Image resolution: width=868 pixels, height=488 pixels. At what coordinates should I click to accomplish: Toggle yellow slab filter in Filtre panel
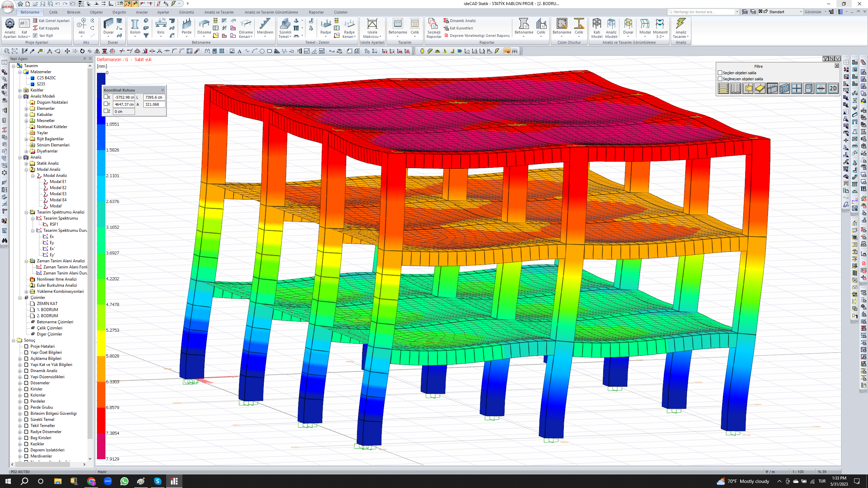760,88
